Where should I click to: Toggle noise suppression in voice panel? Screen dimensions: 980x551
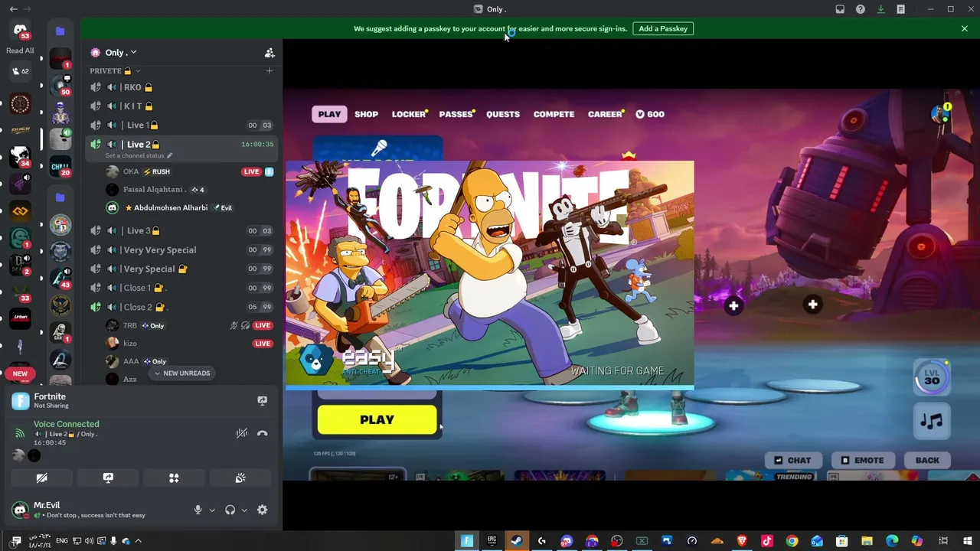tap(242, 433)
